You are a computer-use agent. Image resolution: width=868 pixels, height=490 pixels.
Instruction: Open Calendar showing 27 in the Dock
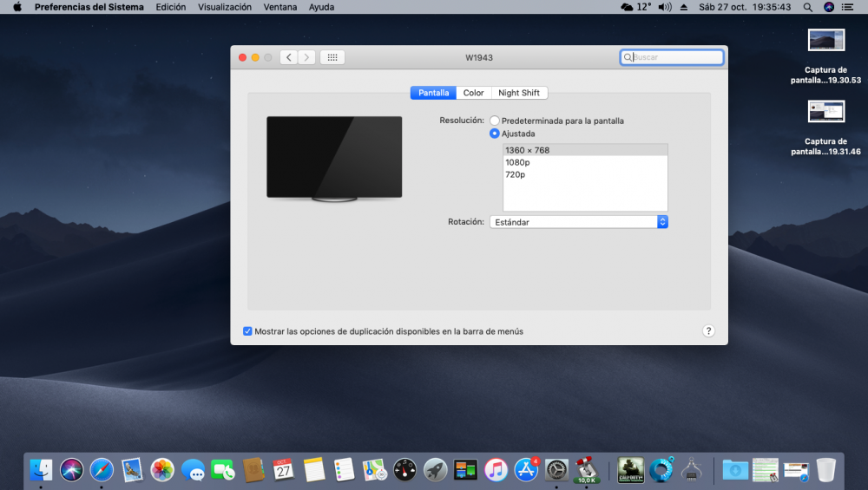coord(284,470)
